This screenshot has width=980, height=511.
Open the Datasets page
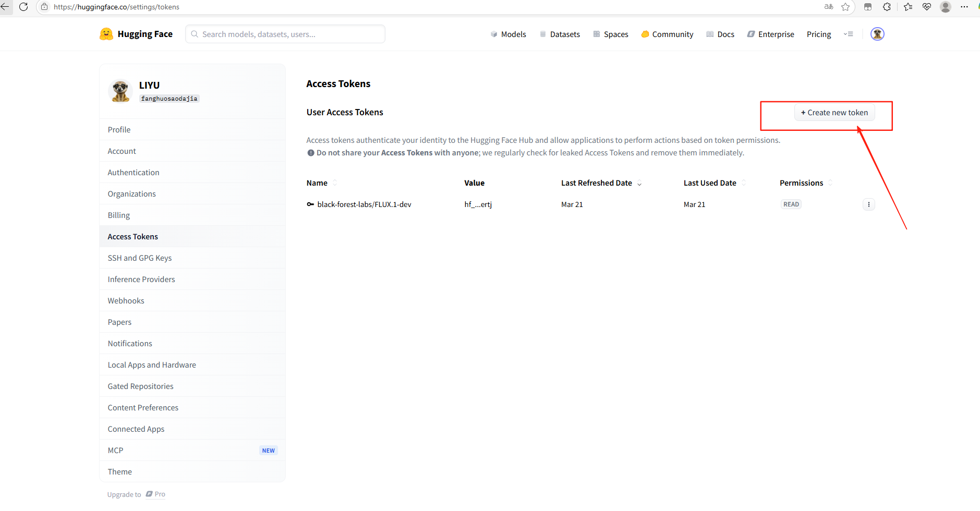click(560, 34)
